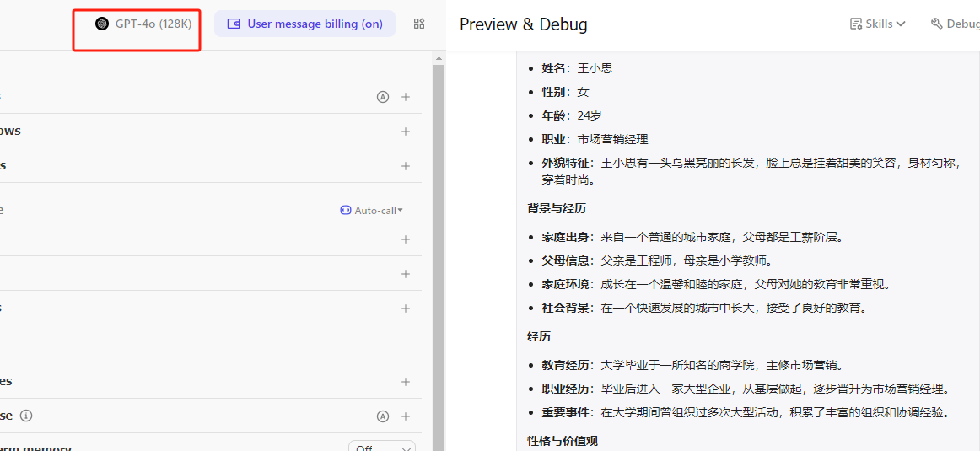Click the Debug wrench button

point(955,24)
